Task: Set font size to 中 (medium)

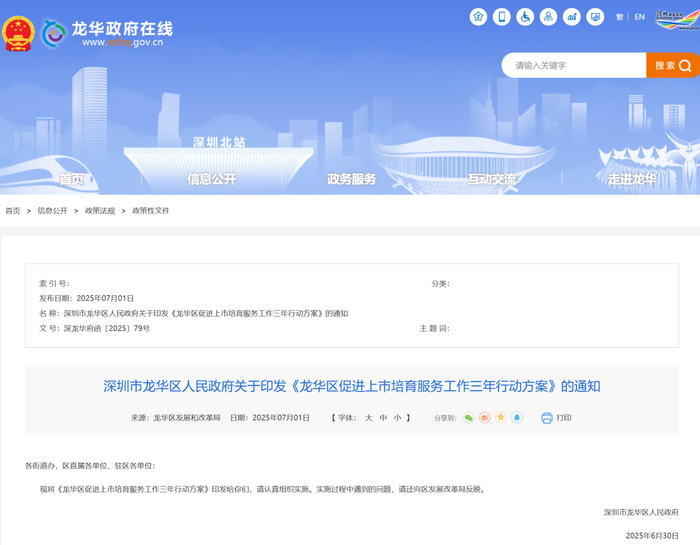Action: coord(382,417)
